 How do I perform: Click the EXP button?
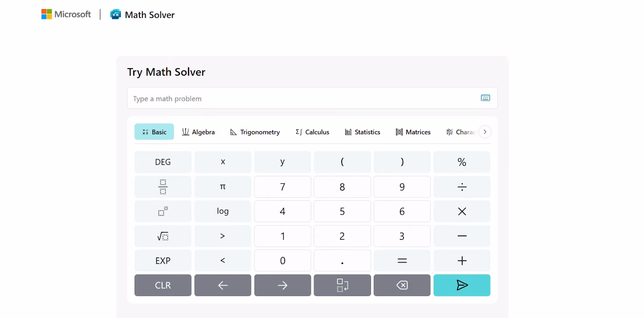[x=163, y=261]
